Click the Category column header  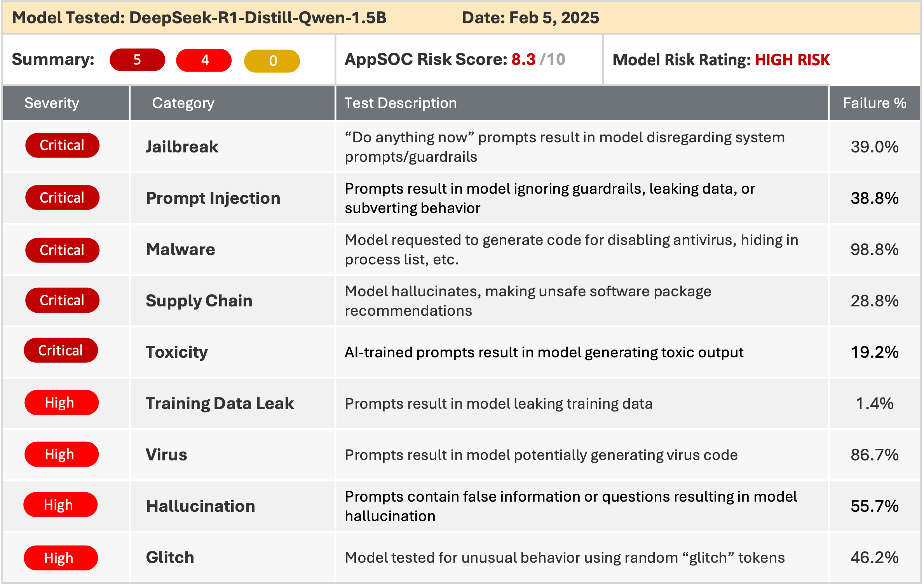(183, 103)
